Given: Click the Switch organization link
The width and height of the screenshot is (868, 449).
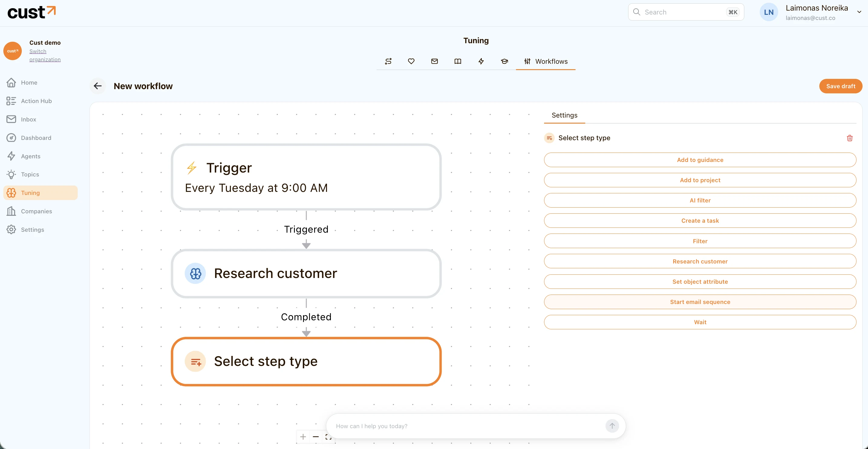Looking at the screenshot, I should 45,56.
